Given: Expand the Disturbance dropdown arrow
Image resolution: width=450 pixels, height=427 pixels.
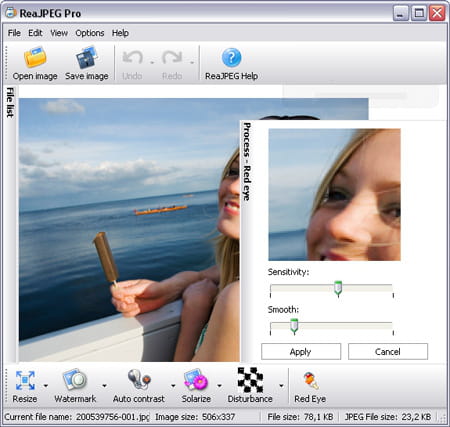Looking at the screenshot, I should pyautogui.click(x=281, y=386).
